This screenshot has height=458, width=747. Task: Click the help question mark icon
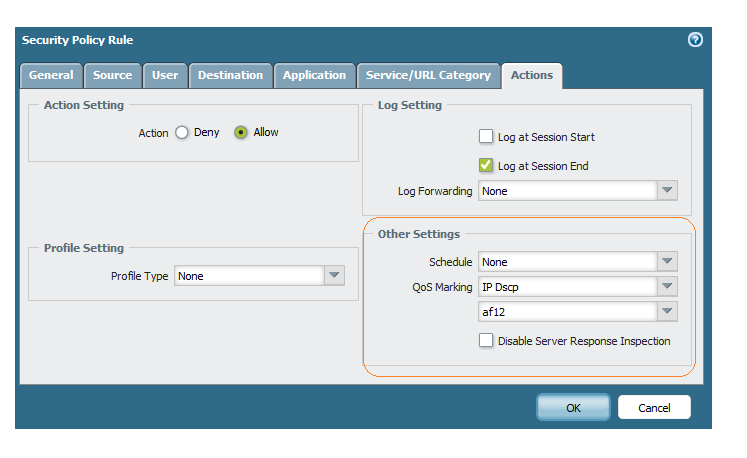pos(696,40)
